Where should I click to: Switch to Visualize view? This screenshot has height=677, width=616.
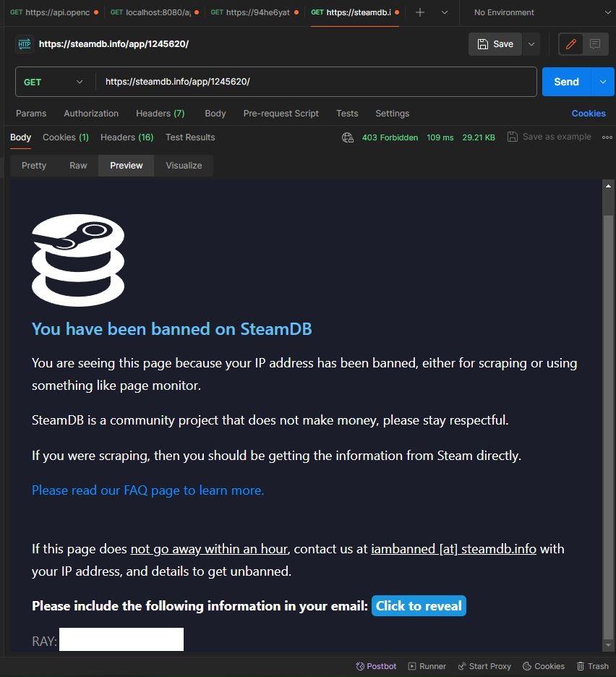coord(184,166)
